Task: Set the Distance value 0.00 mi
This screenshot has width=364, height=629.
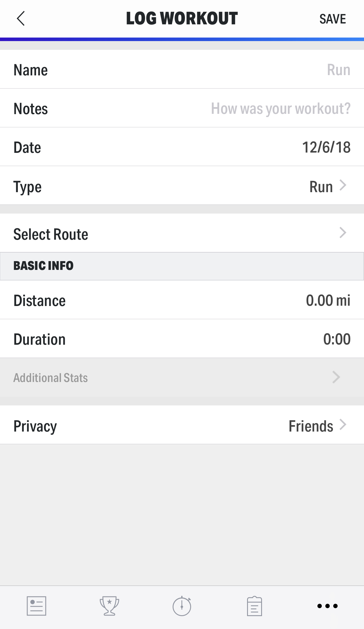Action: 328,300
